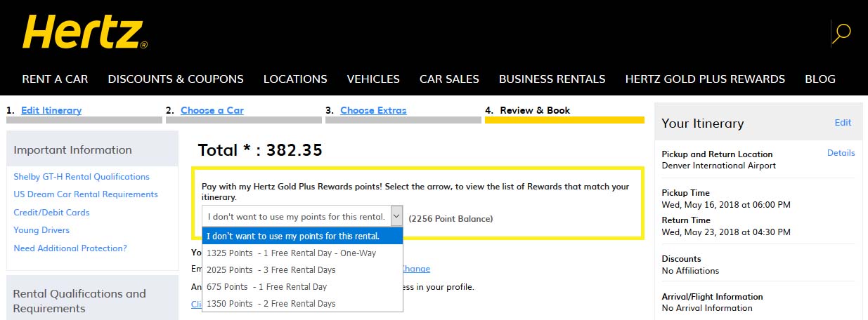This screenshot has height=320, width=868.
Task: Collapse the rewards points dropdown arrow
Action: [396, 216]
